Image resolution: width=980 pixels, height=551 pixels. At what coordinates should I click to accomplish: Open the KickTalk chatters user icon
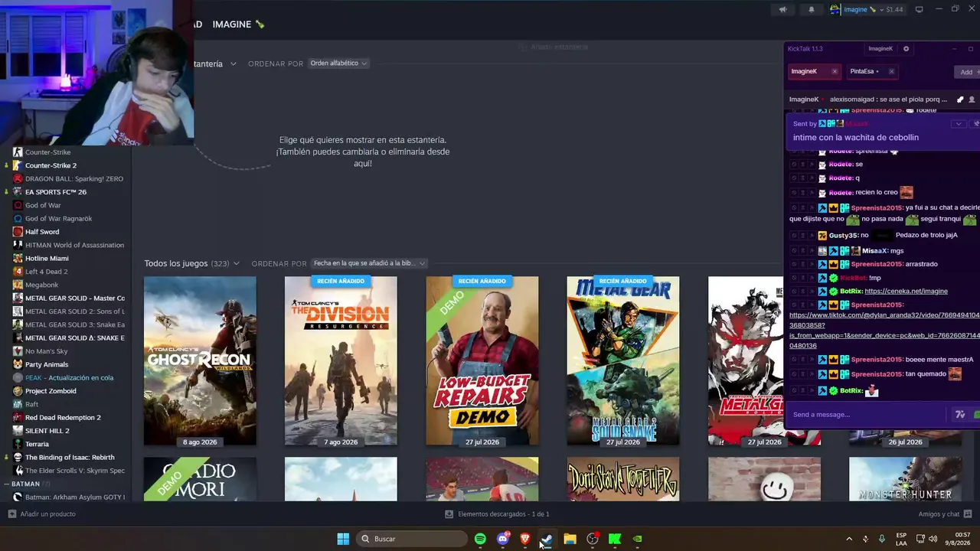[972, 99]
